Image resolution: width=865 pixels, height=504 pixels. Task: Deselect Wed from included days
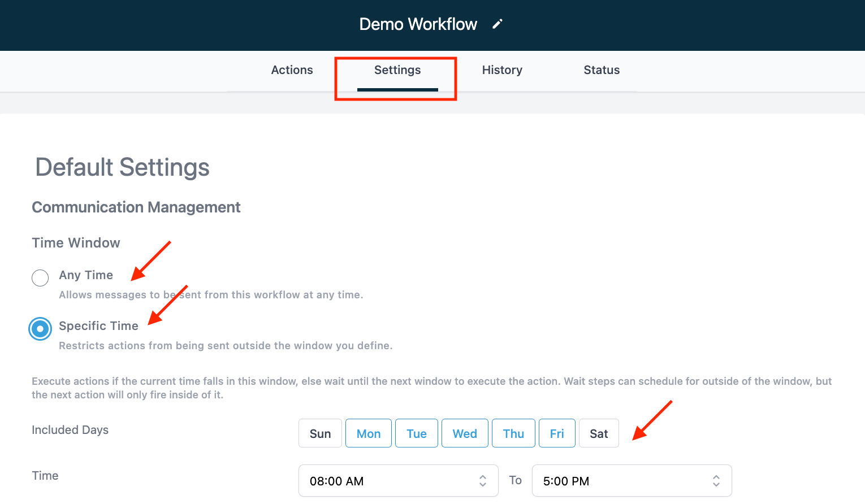click(465, 433)
